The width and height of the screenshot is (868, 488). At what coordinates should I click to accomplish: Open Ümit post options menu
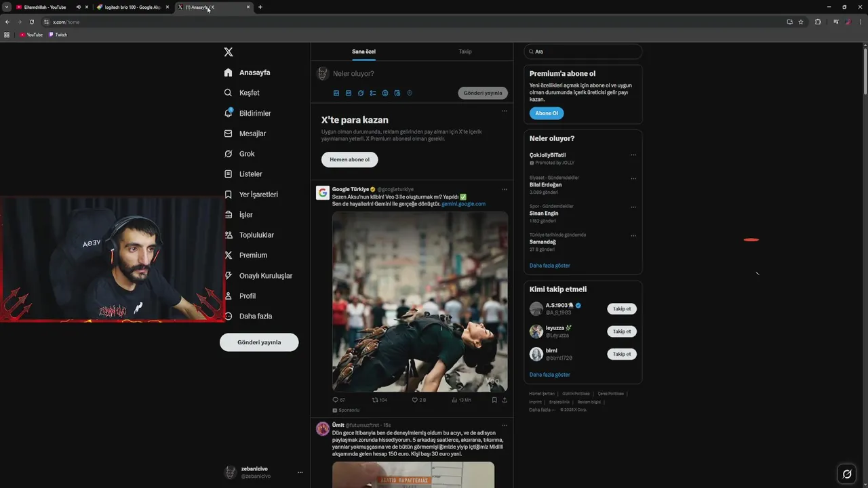pos(505,425)
